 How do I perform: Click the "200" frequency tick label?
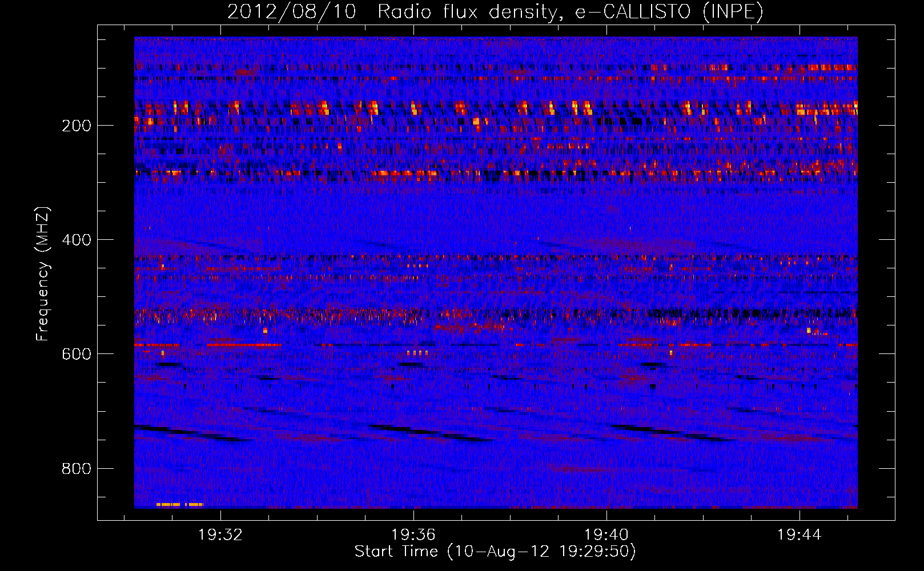(x=77, y=126)
